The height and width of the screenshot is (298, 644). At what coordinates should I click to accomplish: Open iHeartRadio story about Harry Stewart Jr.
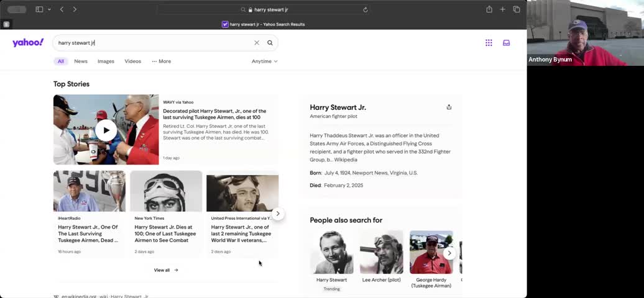tap(88, 233)
